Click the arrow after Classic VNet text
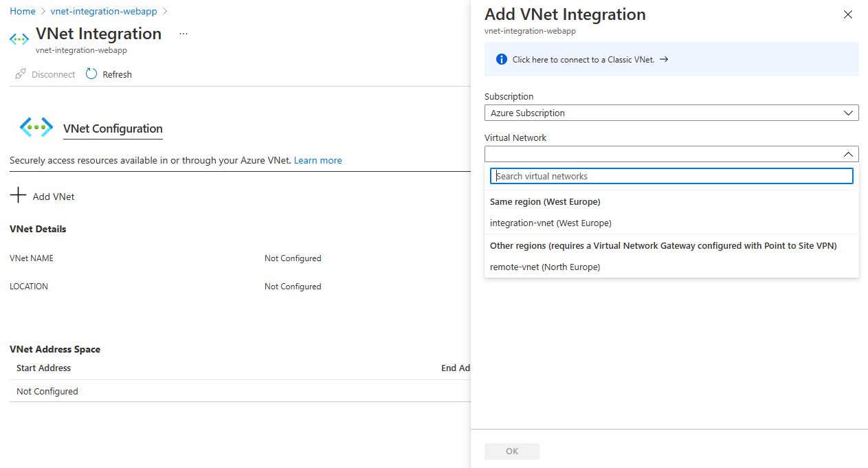The width and height of the screenshot is (868, 468). coord(664,60)
